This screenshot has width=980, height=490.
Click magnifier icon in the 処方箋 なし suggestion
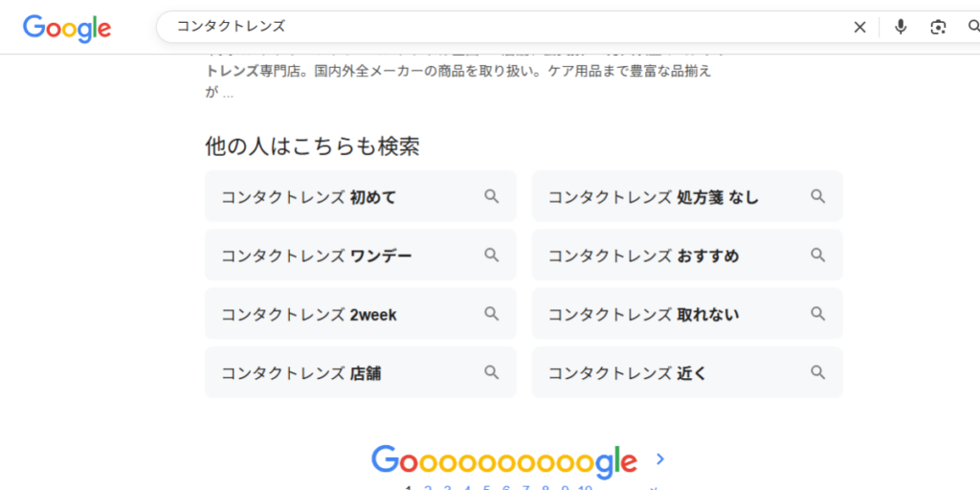tap(818, 196)
